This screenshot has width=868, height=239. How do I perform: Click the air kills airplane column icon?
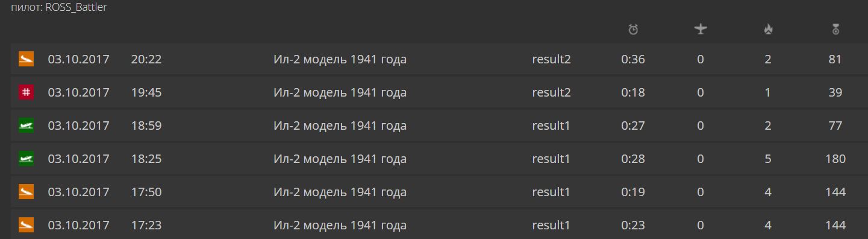pyautogui.click(x=700, y=29)
